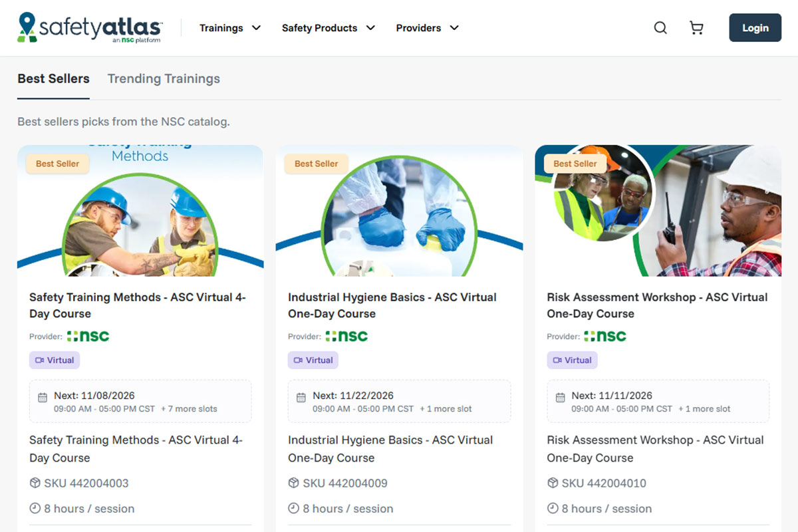Click clock icon on Industrial Hygiene Basics card
Viewport: 798px width, 532px height.
tap(294, 508)
